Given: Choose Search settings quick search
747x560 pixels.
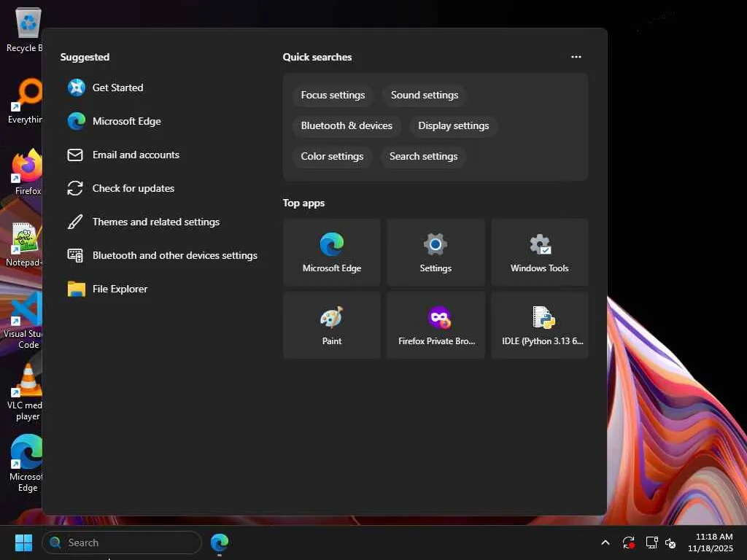Looking at the screenshot, I should point(424,156).
